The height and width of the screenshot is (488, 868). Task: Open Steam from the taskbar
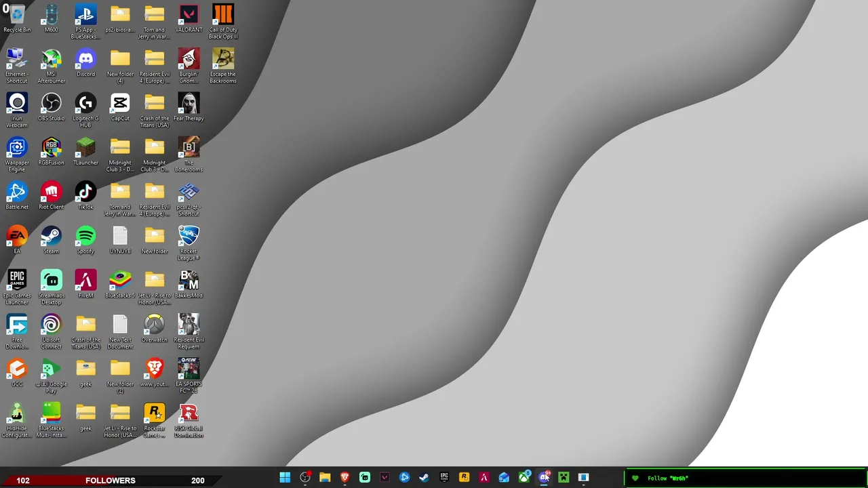coord(424,478)
